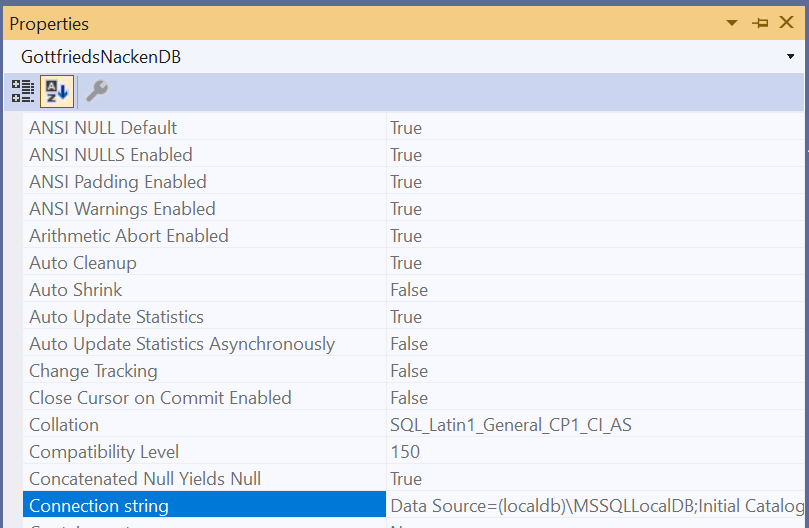Image resolution: width=809 pixels, height=528 pixels.
Task: Expand the GottfriedsNackenDB object dropdown
Action: pos(790,57)
